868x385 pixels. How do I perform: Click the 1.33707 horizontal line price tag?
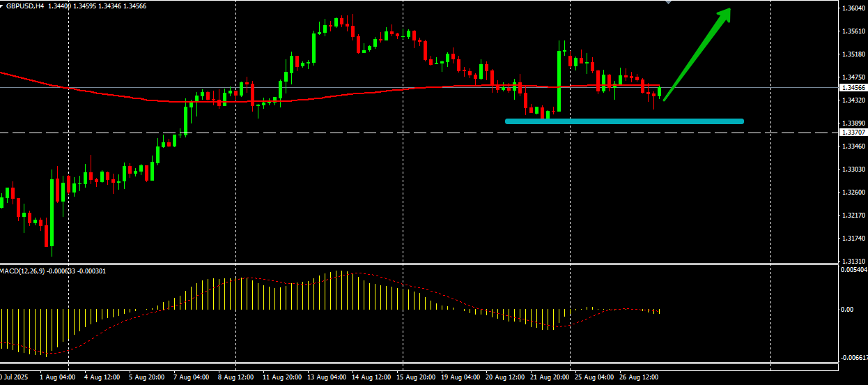(853, 133)
